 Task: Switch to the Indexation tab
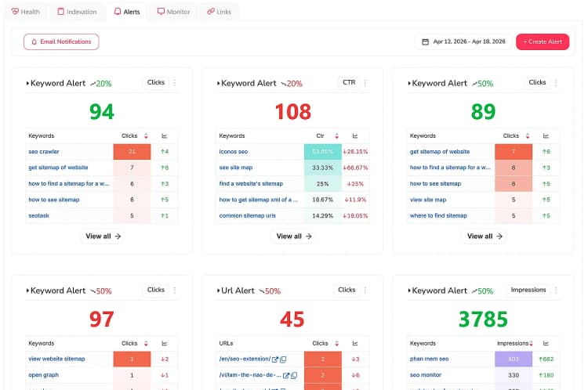[77, 12]
